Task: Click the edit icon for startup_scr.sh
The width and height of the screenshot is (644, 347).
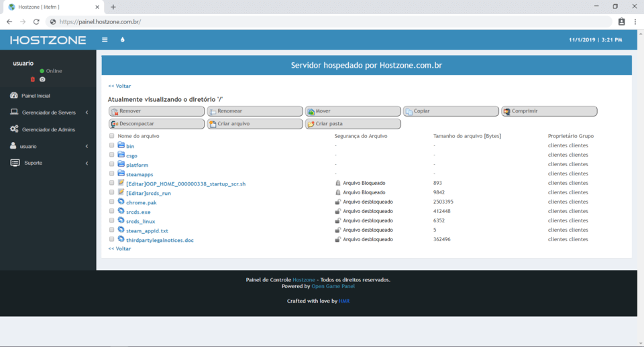Action: [121, 183]
